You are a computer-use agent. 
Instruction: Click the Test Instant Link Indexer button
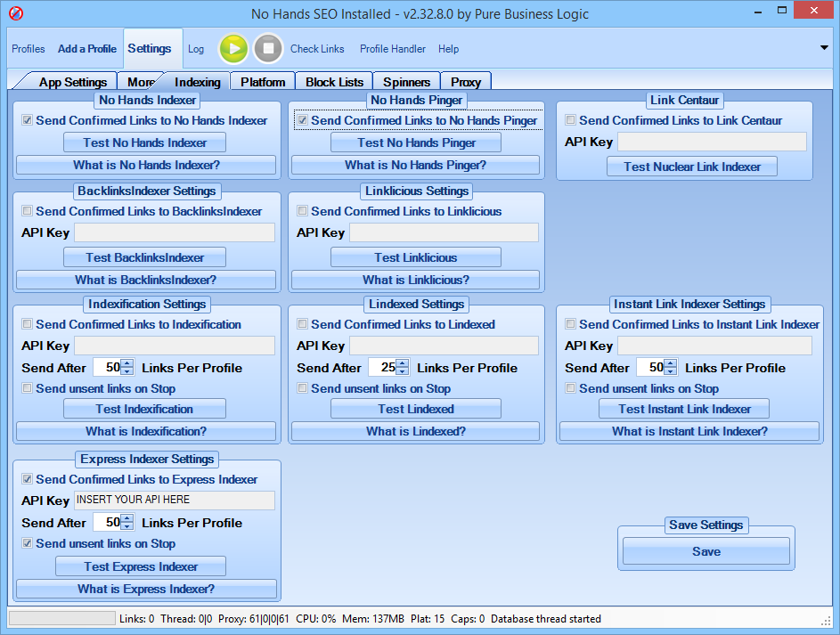684,409
